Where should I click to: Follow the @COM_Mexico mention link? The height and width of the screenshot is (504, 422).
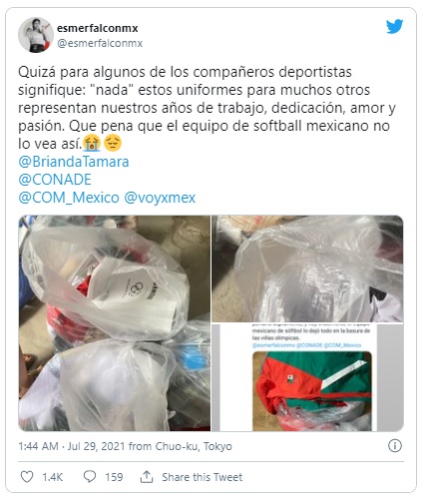(69, 198)
